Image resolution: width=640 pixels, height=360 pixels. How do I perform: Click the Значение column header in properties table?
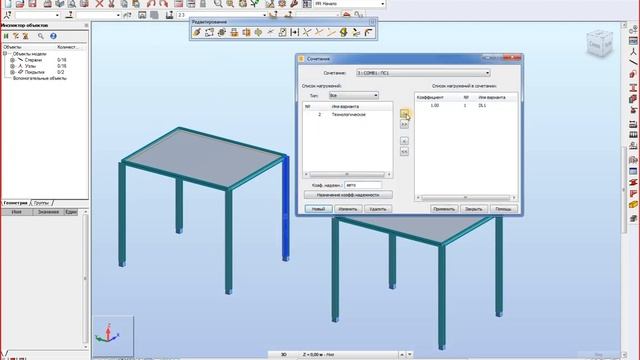pyautogui.click(x=49, y=212)
